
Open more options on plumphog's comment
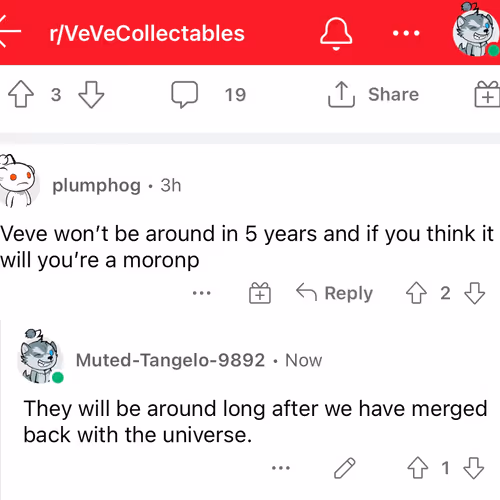(x=202, y=293)
